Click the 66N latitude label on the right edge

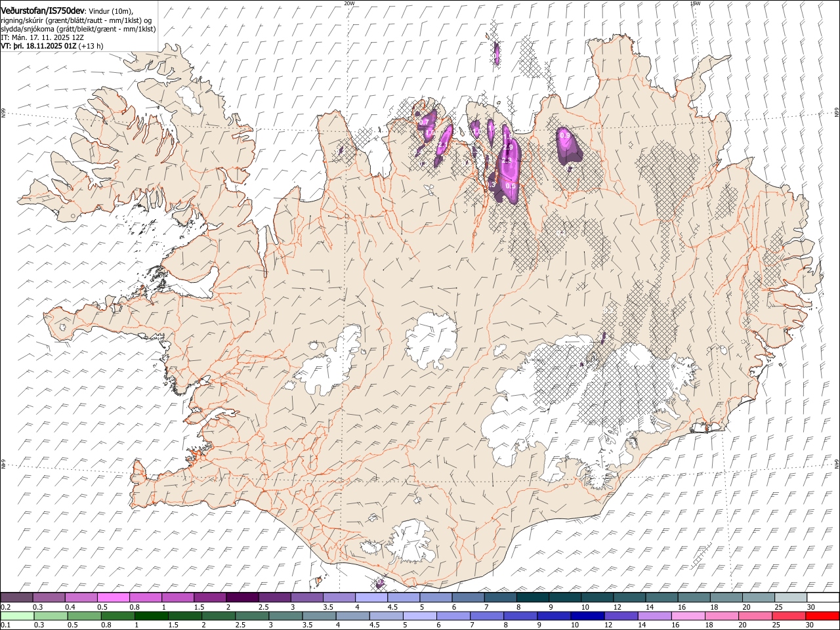coord(837,114)
